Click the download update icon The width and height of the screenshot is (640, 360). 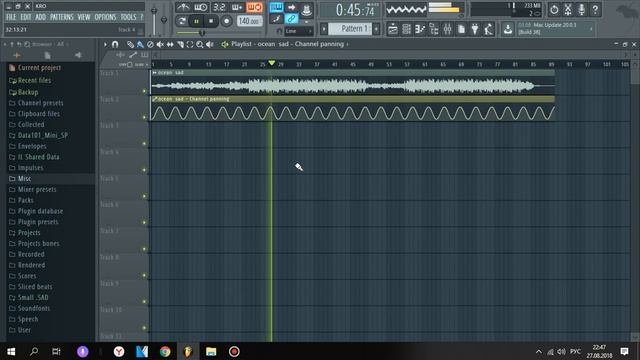[x=508, y=29]
